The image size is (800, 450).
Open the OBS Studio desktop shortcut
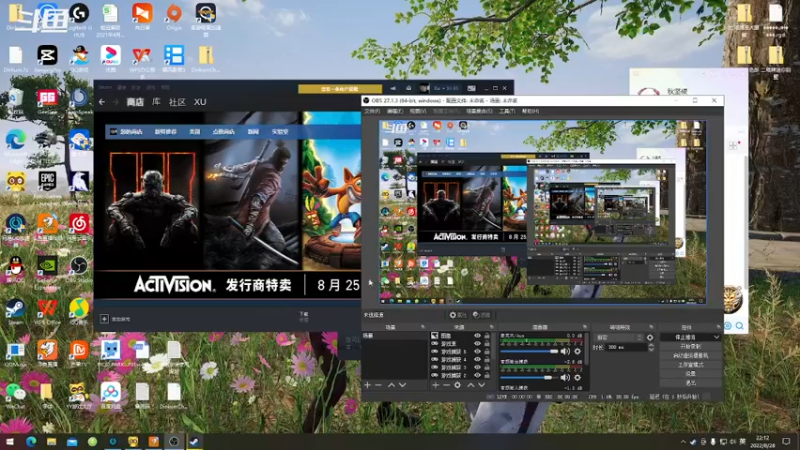(79, 266)
